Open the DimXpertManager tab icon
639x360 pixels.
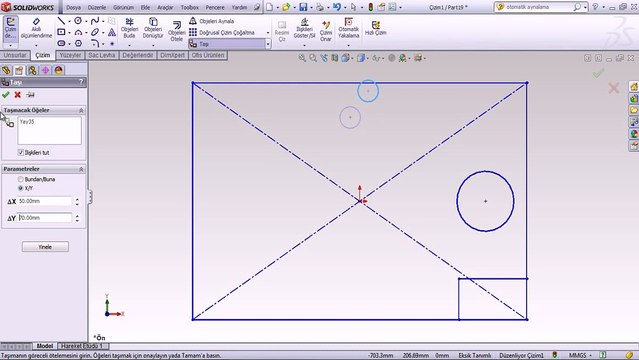click(x=45, y=70)
